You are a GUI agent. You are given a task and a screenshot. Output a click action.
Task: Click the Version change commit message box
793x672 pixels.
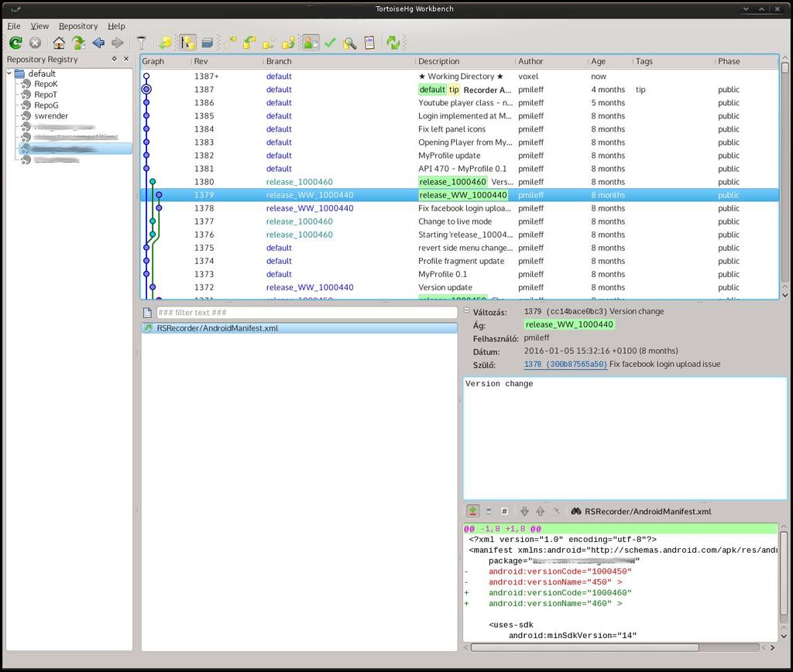[x=625, y=438]
